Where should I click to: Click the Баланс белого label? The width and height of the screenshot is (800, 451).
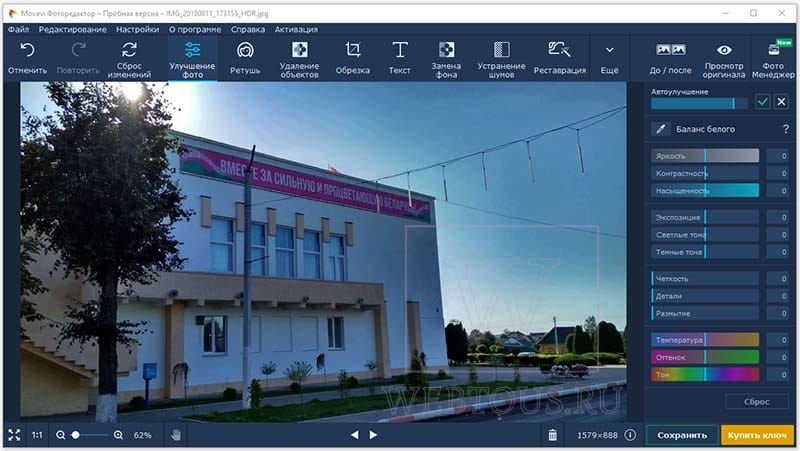click(x=706, y=129)
